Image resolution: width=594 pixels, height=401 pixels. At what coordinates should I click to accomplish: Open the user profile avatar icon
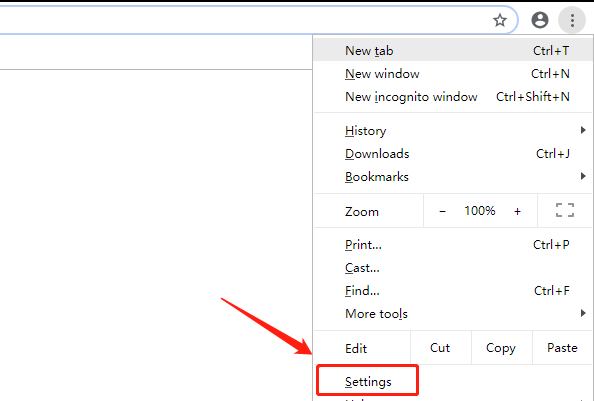click(x=540, y=20)
